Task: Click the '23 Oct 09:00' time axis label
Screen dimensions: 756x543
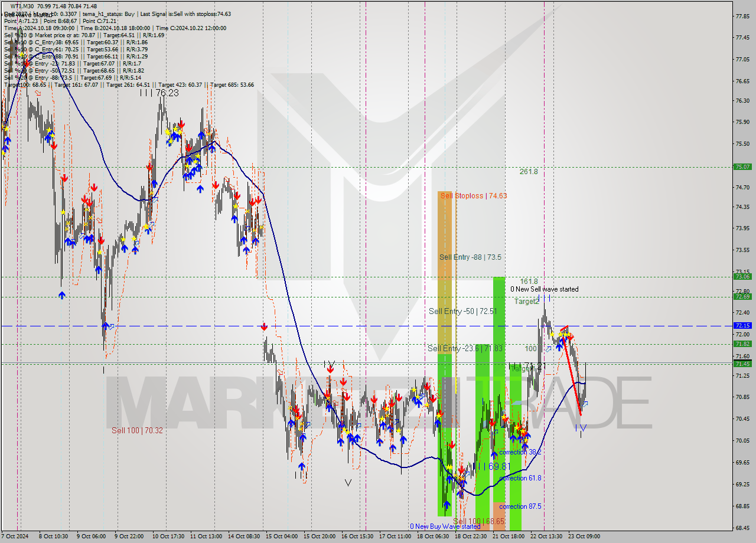Action: (x=584, y=537)
